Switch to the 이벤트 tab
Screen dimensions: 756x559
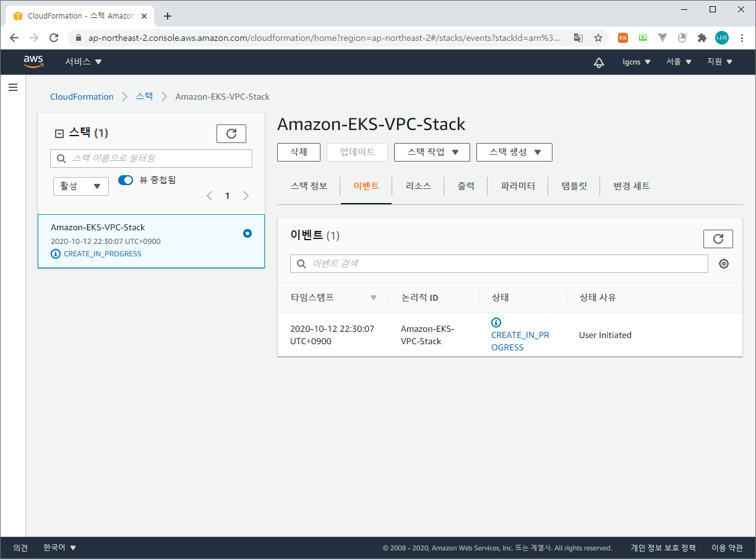coord(366,186)
